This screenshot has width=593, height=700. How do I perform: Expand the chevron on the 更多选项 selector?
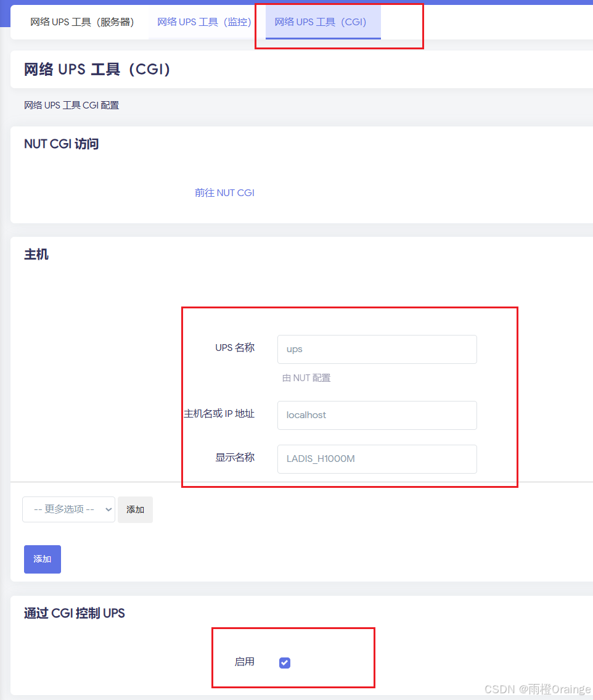108,509
